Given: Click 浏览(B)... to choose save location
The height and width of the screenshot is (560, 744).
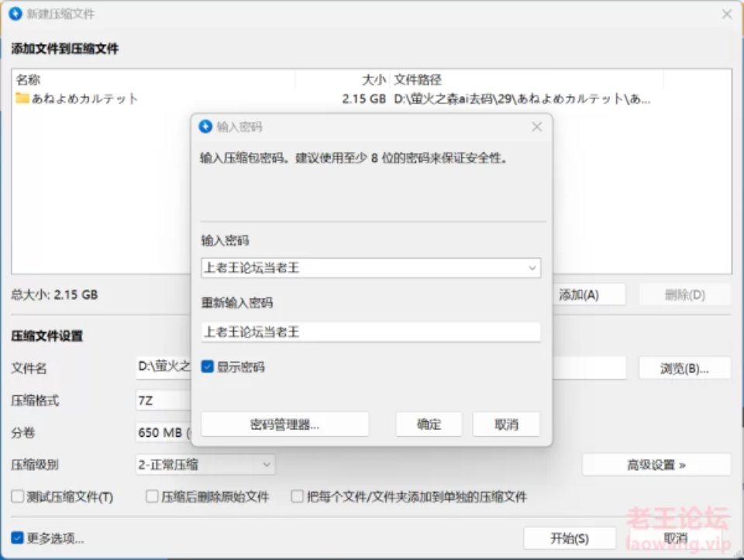Looking at the screenshot, I should 684,369.
